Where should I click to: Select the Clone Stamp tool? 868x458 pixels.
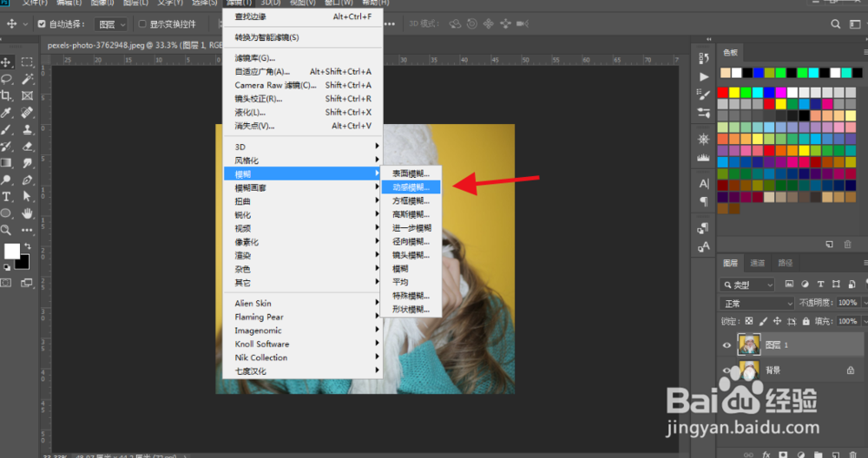click(x=27, y=130)
